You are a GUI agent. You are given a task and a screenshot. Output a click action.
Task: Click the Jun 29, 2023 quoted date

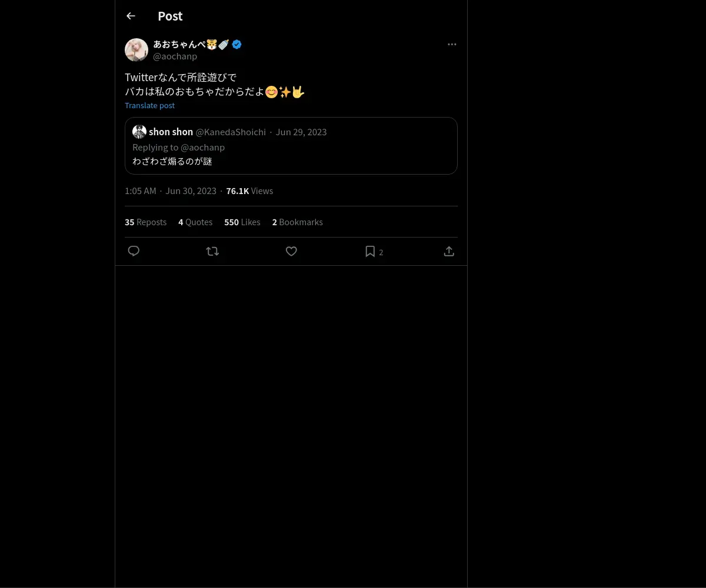coord(301,132)
